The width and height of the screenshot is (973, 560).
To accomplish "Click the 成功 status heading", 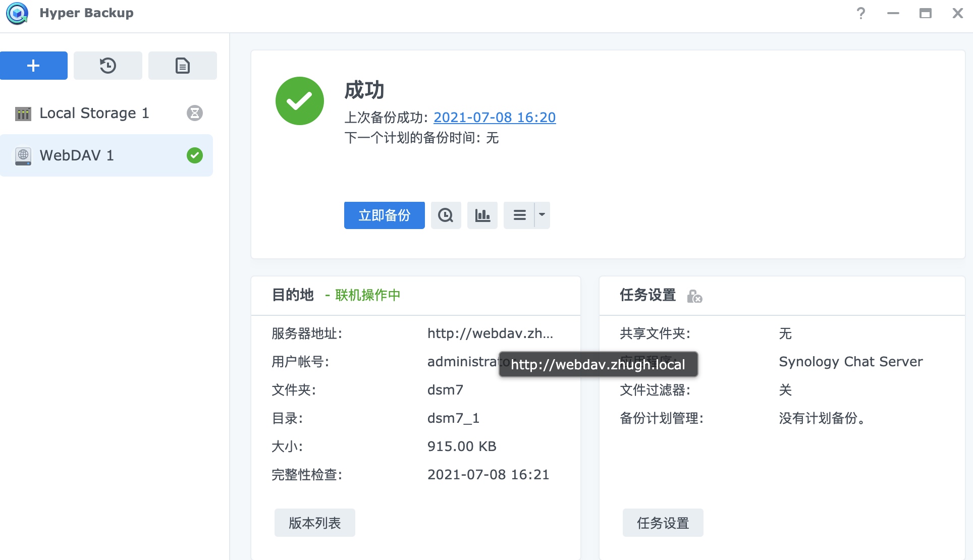I will click(364, 90).
